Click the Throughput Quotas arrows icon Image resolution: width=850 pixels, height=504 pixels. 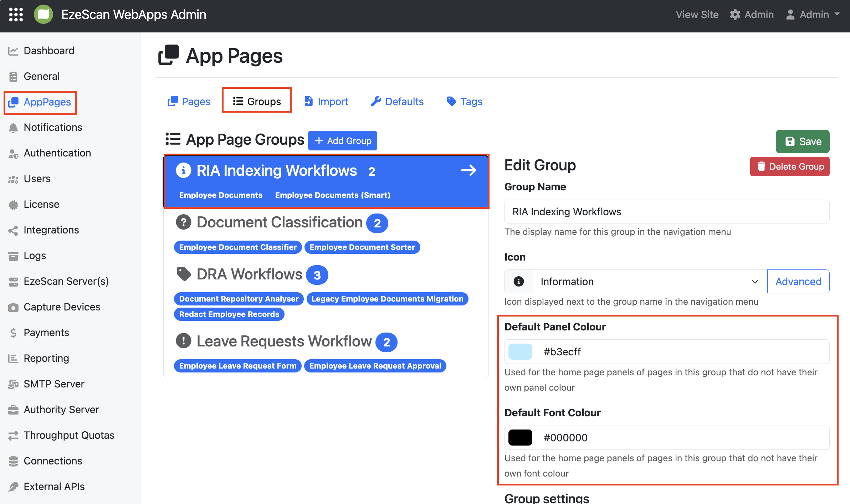[13, 436]
